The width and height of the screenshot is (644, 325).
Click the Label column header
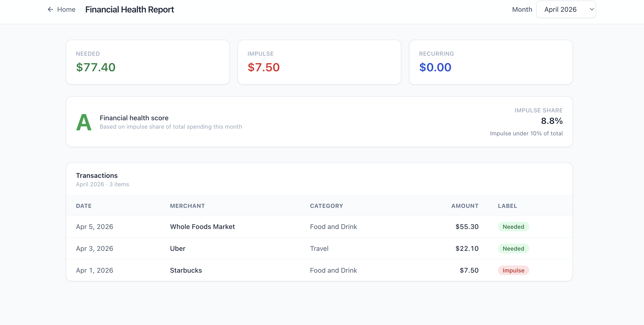coord(507,206)
